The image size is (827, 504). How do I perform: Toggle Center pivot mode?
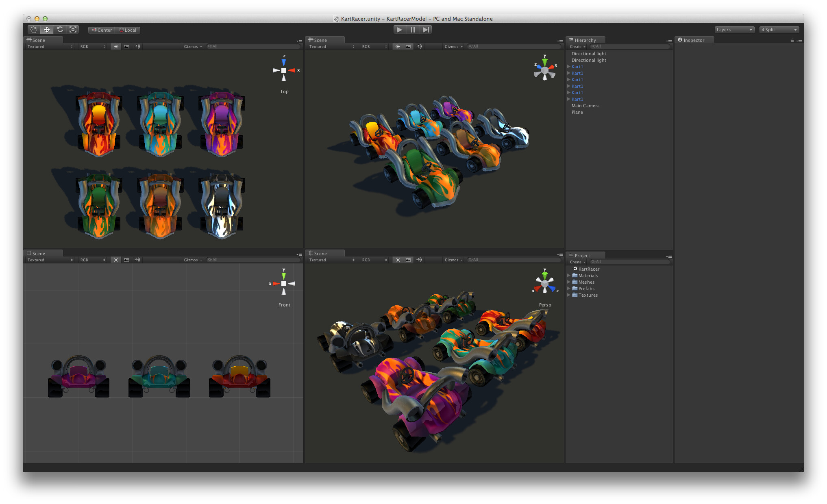coord(101,30)
